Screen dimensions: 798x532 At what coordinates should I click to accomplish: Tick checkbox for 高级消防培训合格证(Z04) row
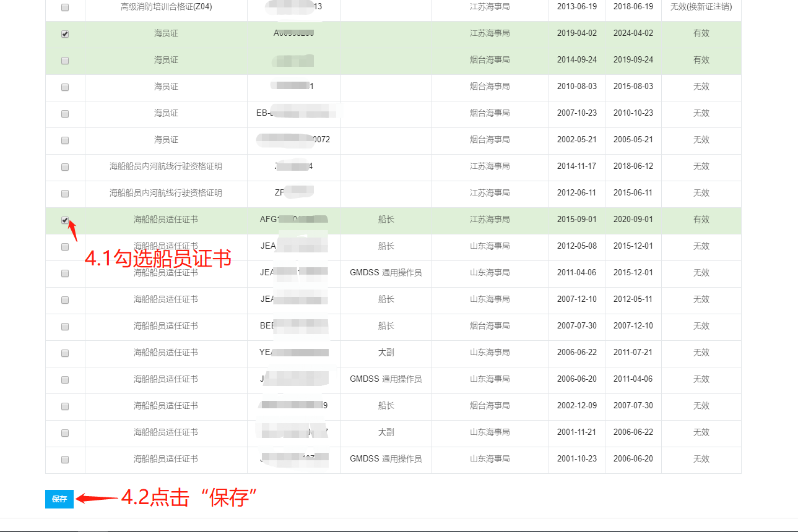pos(65,7)
